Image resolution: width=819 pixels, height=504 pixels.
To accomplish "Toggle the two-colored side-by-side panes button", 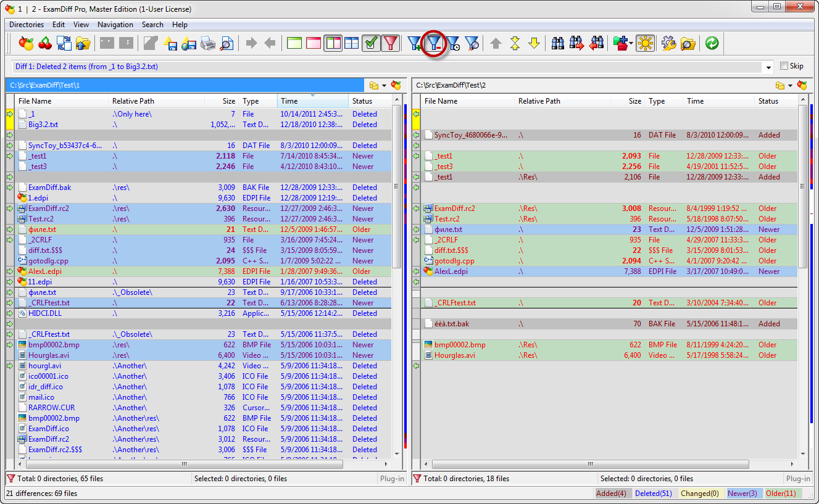I will [333, 43].
